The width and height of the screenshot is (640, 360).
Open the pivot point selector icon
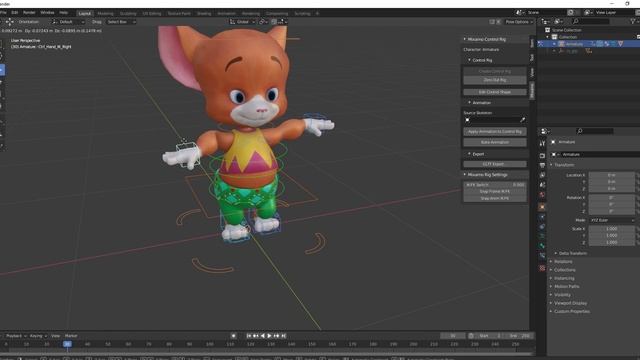(263, 22)
